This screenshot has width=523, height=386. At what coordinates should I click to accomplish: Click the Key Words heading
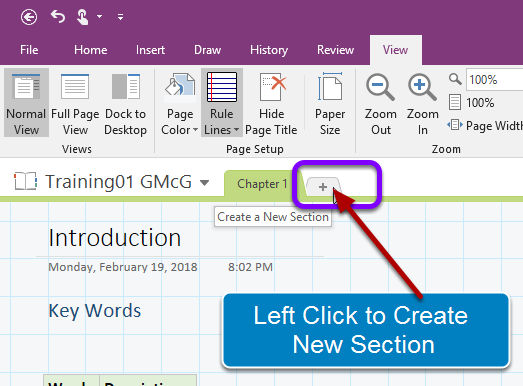95,311
